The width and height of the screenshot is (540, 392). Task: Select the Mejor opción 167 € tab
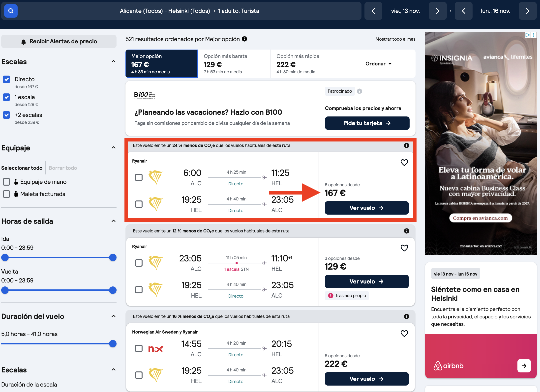tap(162, 64)
